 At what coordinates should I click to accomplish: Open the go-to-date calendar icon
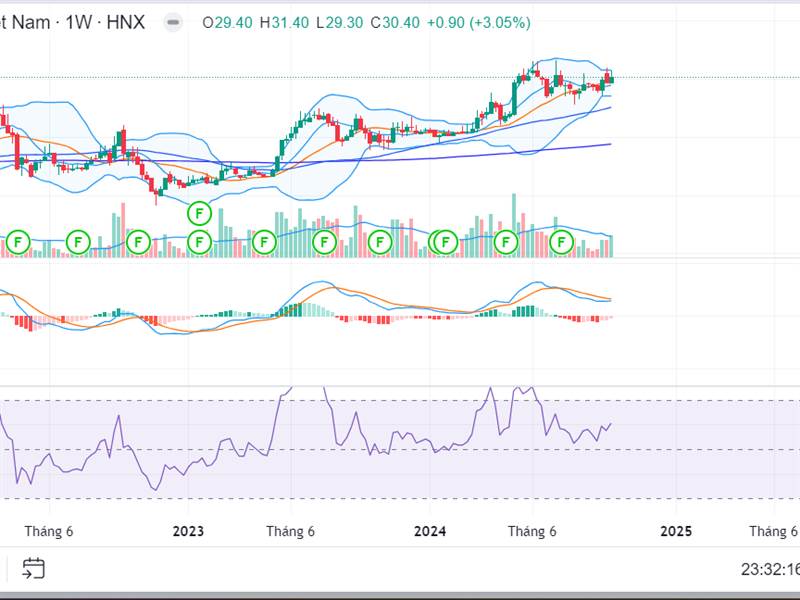pyautogui.click(x=34, y=568)
